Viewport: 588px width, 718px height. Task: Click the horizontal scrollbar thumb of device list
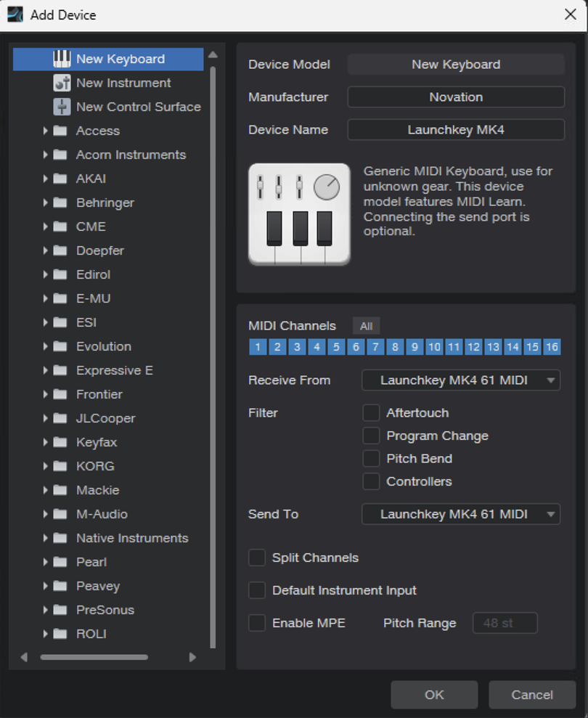(94, 657)
